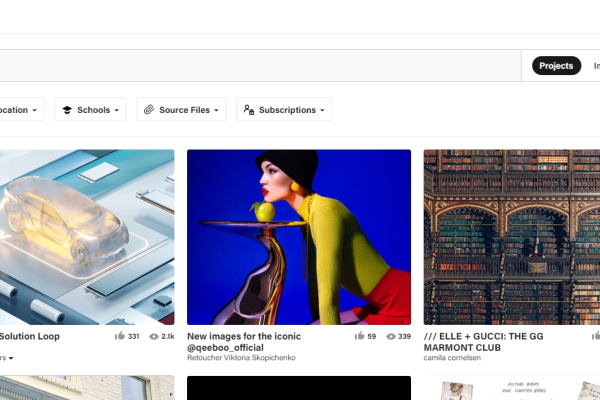
Task: Click the views eye icon on qeeboo project
Action: (390, 337)
